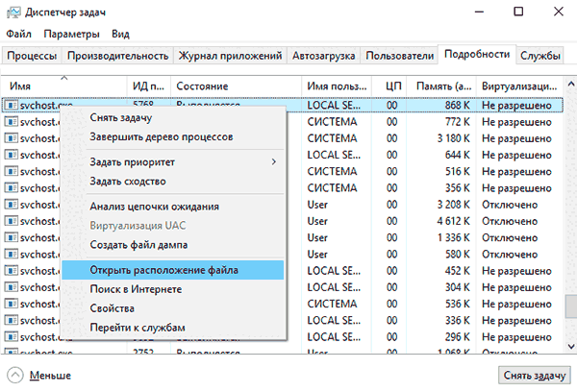Open the Вид menu
Viewport: 577px width, 392px height.
(x=120, y=34)
